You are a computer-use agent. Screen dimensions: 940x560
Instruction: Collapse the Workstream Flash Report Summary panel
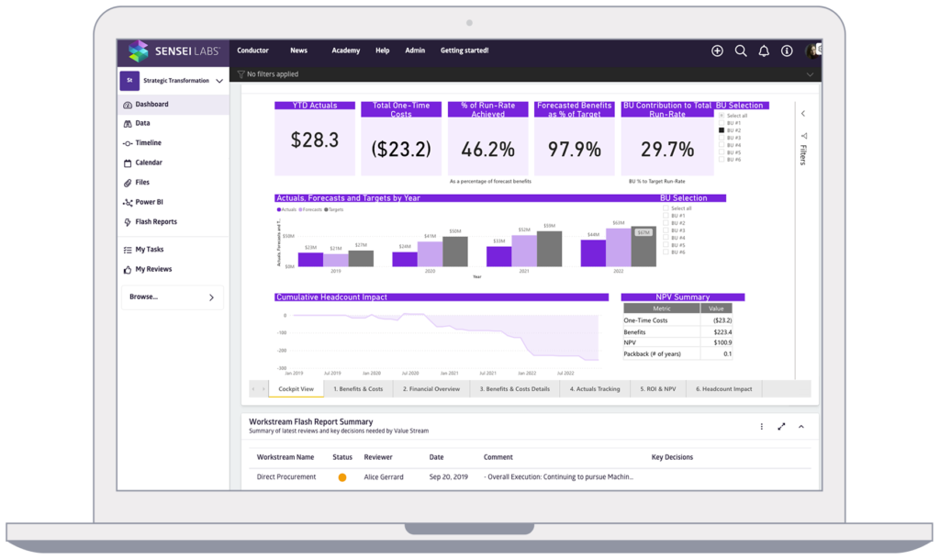(801, 427)
